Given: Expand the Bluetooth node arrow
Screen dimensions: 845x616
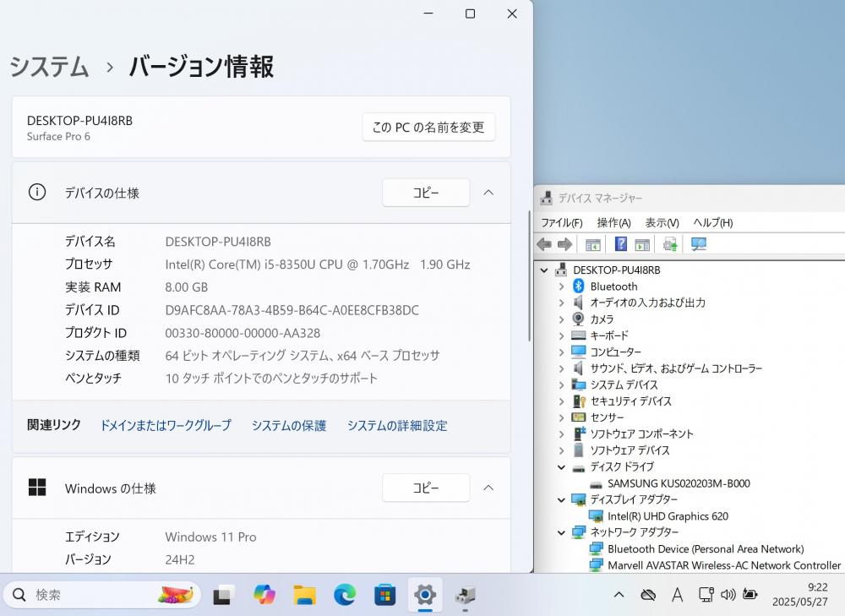Looking at the screenshot, I should [562, 286].
